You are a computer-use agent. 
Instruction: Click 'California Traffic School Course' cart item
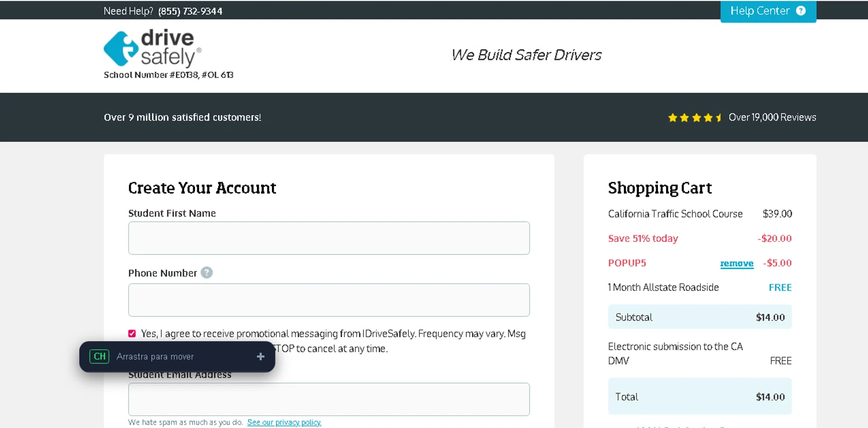coord(675,214)
